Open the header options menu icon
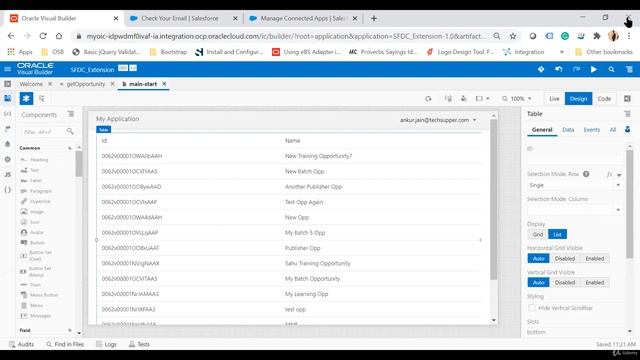640x360 pixels. (x=629, y=69)
